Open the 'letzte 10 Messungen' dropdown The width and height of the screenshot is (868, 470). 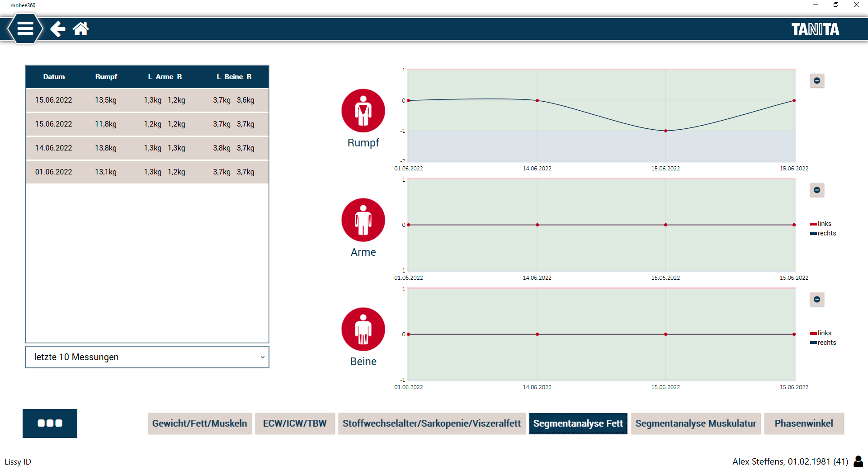coord(147,357)
